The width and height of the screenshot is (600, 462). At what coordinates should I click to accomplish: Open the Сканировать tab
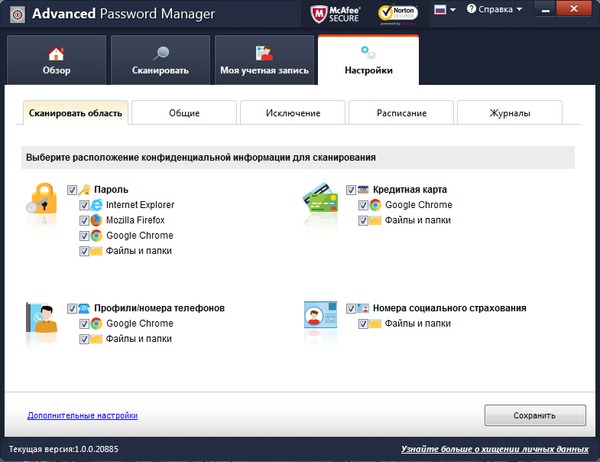(160, 60)
